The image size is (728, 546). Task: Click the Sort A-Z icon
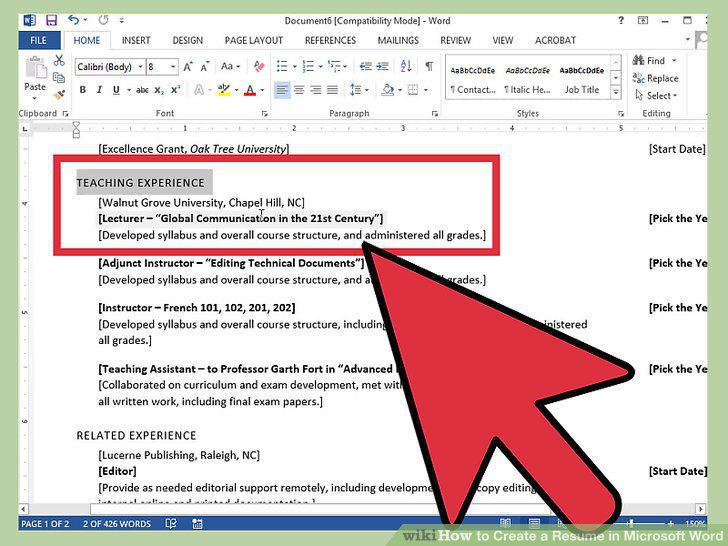tap(406, 66)
